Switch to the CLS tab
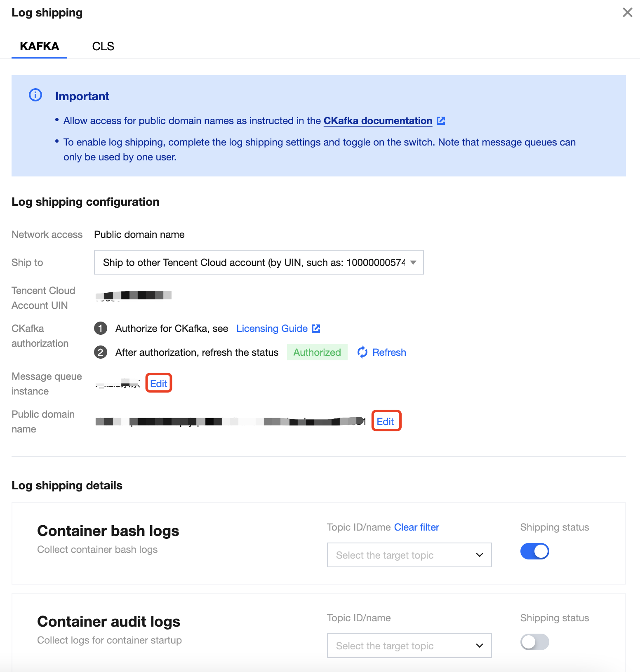The image size is (640, 672). pos(103,46)
